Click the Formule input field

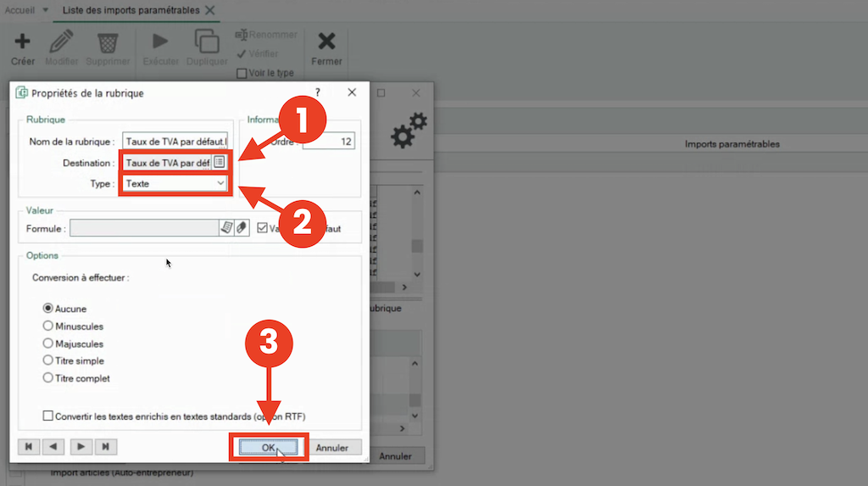[144, 228]
